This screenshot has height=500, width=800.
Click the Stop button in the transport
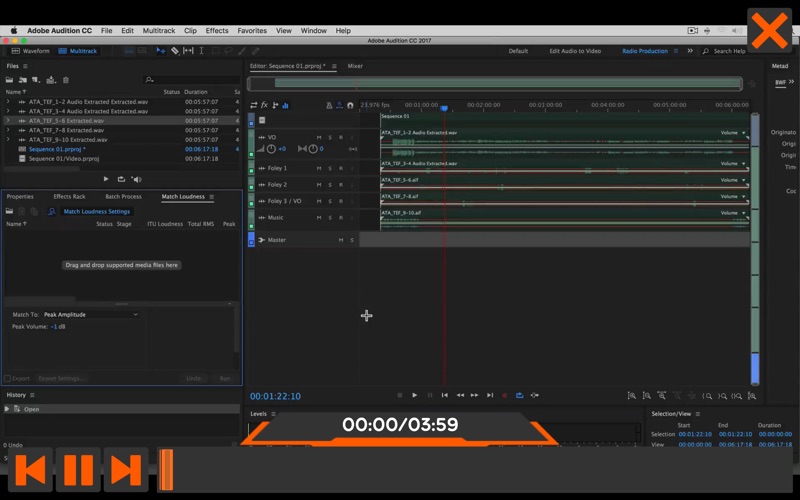(x=399, y=395)
